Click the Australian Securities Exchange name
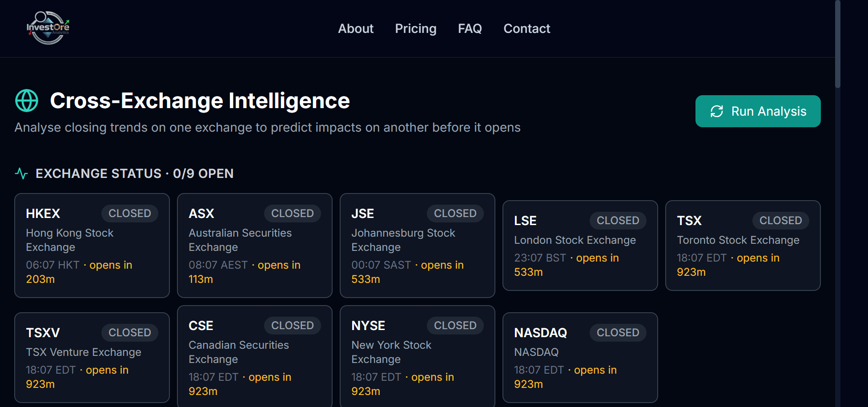Screen dimensions: 868x407 click(240, 240)
